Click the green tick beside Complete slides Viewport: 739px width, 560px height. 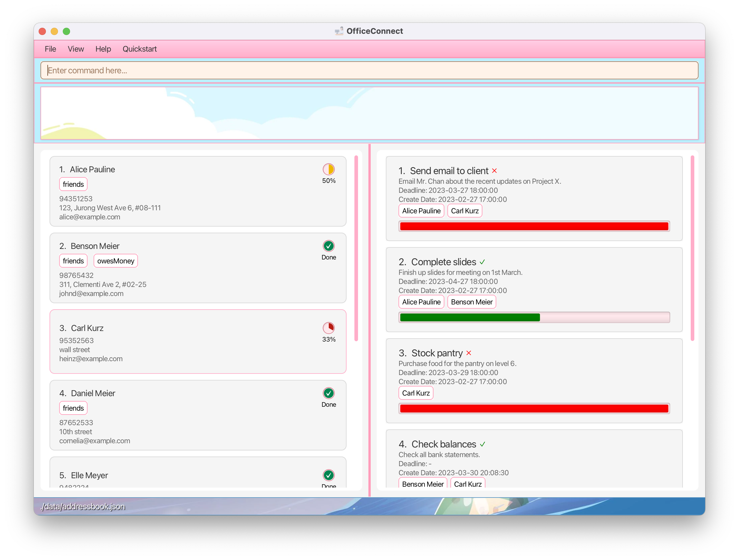click(x=482, y=262)
